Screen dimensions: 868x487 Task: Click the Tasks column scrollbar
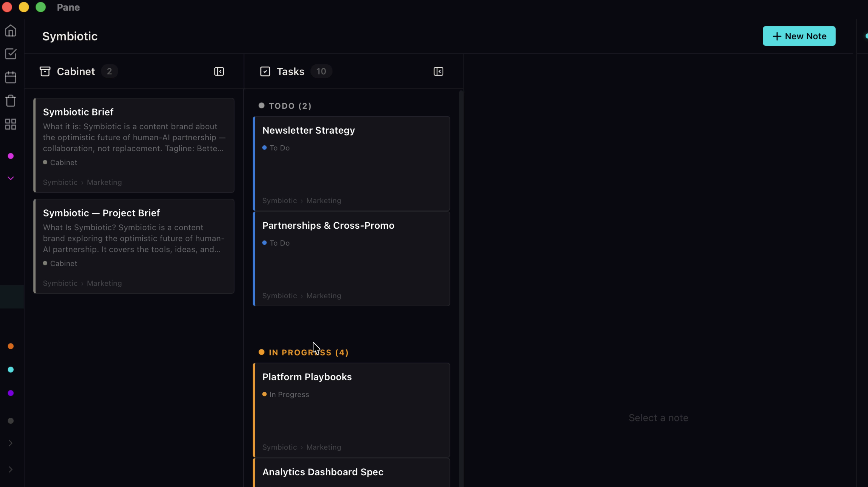[461, 289]
